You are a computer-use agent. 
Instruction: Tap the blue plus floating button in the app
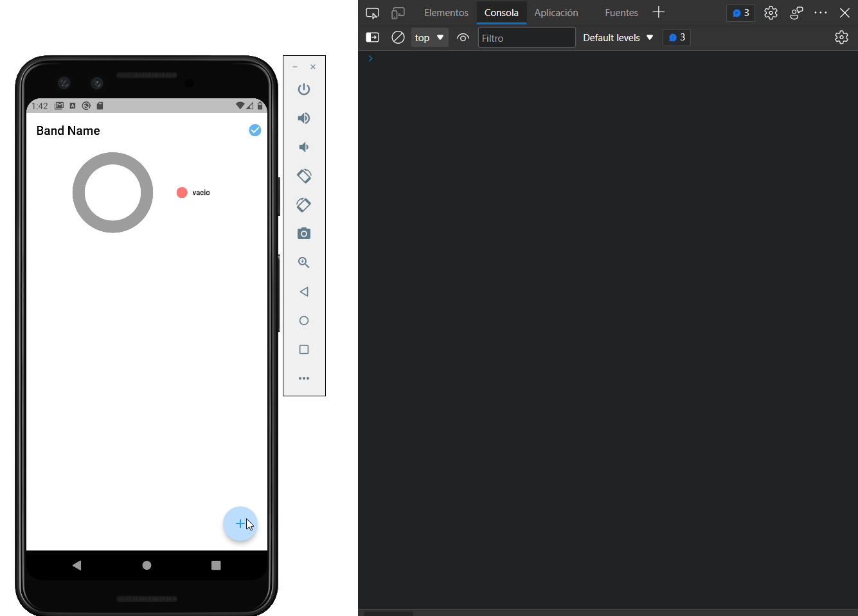[x=240, y=524]
